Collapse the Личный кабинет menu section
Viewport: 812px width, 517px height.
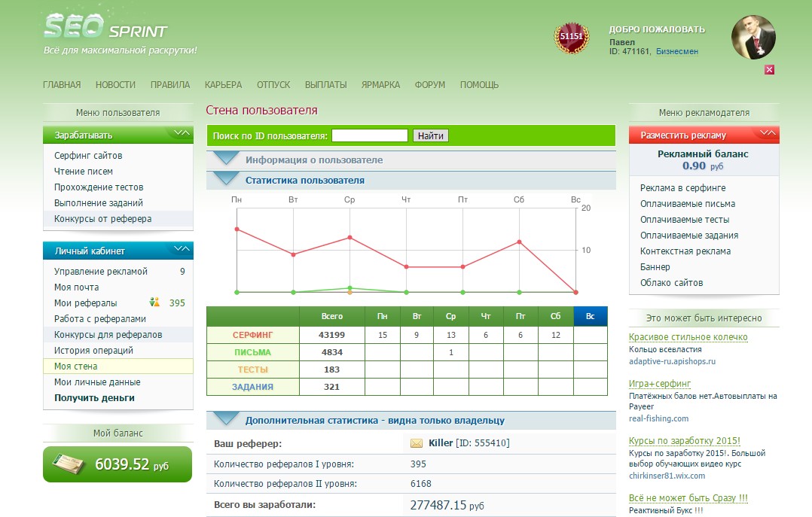click(x=182, y=249)
